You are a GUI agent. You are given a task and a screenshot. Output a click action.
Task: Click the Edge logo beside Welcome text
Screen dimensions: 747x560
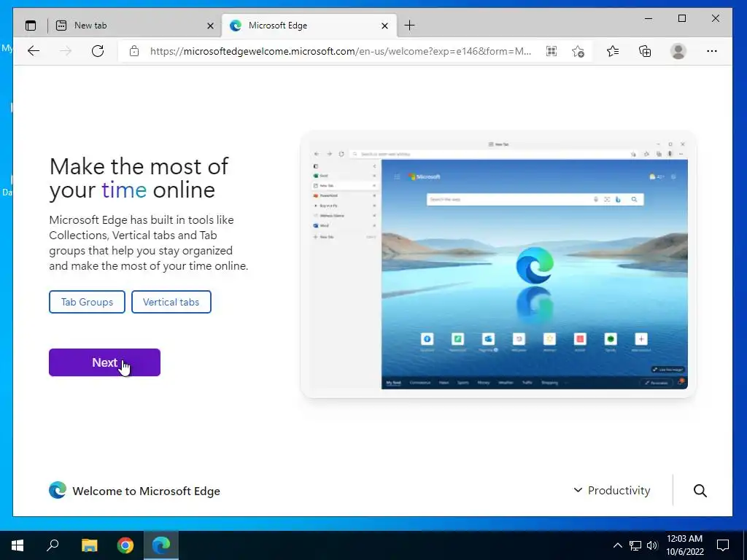pos(58,491)
